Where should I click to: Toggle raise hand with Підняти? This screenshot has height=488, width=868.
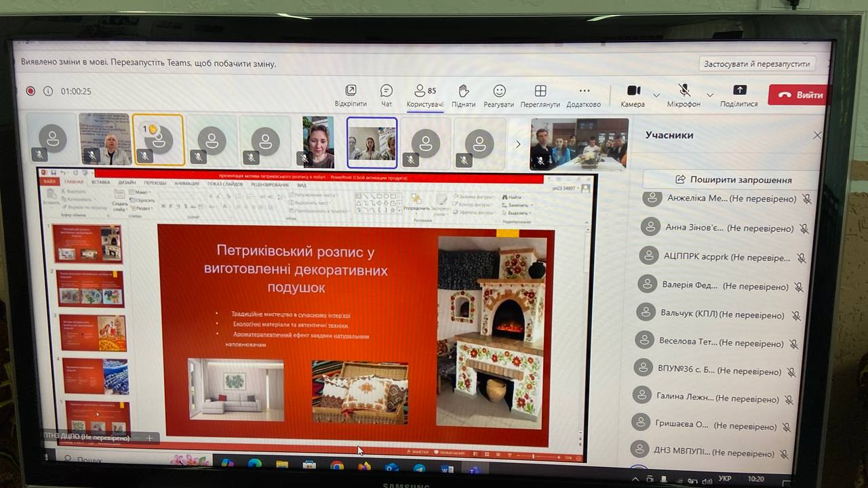(x=464, y=95)
